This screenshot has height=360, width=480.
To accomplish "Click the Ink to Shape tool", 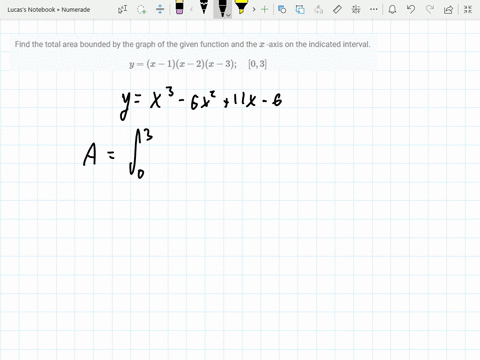I will (300, 9).
